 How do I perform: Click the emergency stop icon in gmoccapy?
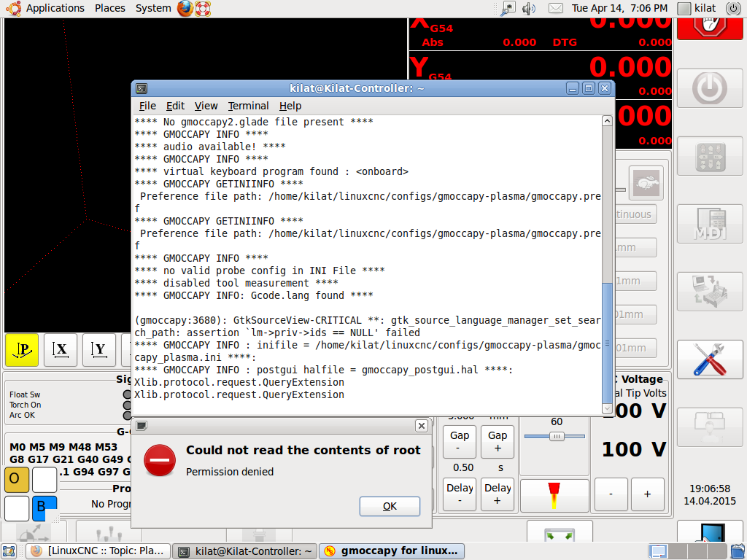(709, 28)
